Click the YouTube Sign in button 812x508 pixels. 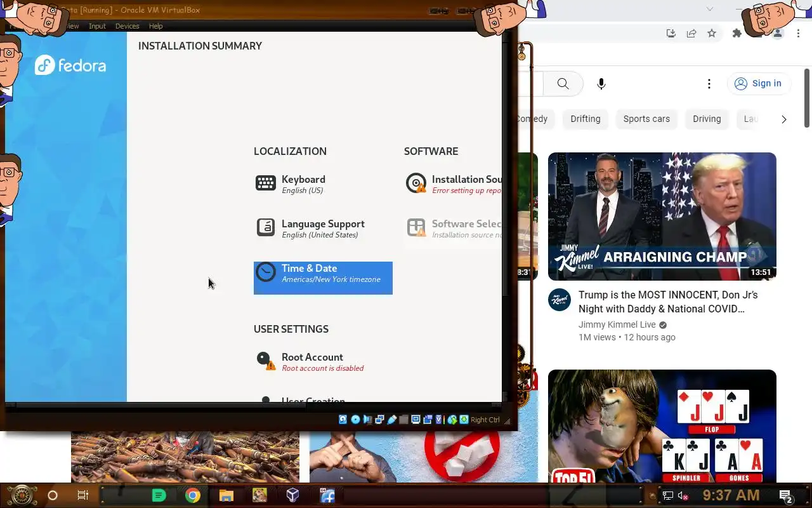tap(758, 83)
